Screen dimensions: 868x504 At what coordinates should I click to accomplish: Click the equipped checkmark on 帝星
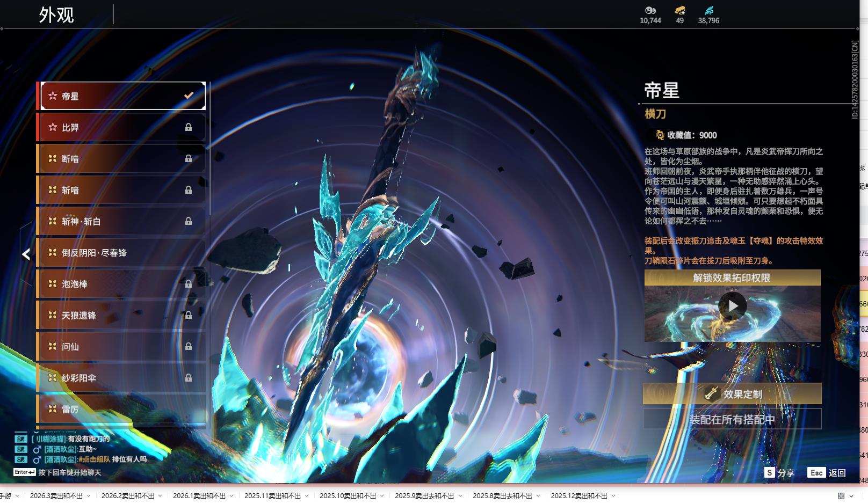(189, 96)
